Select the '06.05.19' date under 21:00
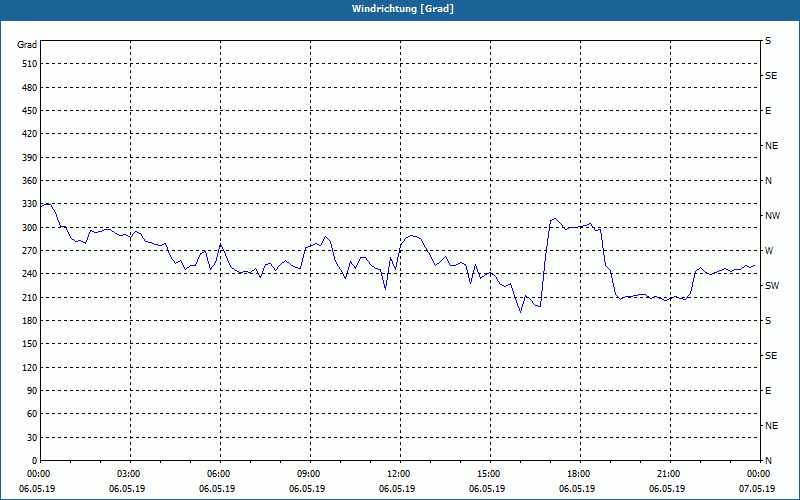 (x=667, y=489)
